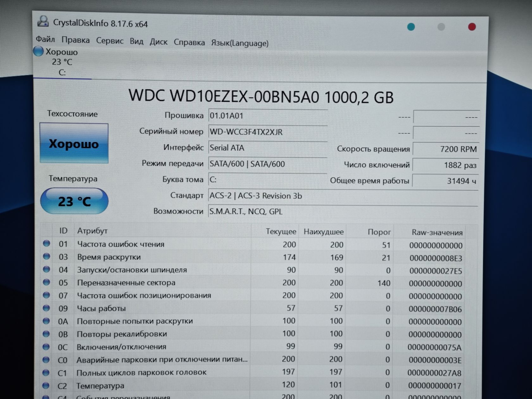
Task: Click the Стандарт field ACS-2 | ACS-3
Action: tap(343, 196)
